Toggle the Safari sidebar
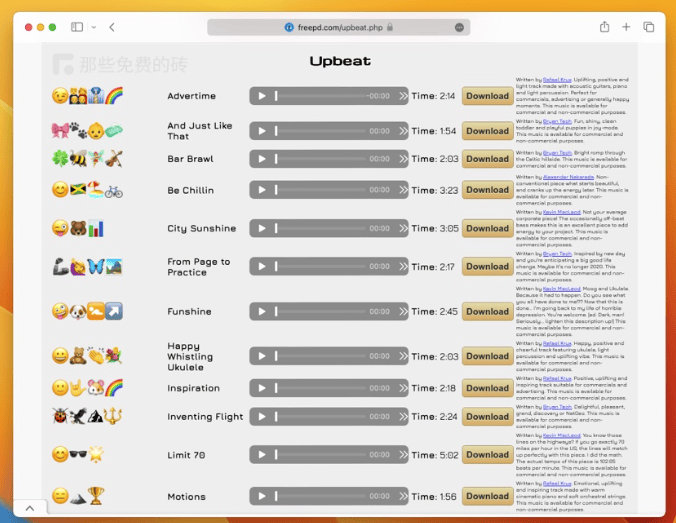Viewport: 676px width, 523px height. 77,27
